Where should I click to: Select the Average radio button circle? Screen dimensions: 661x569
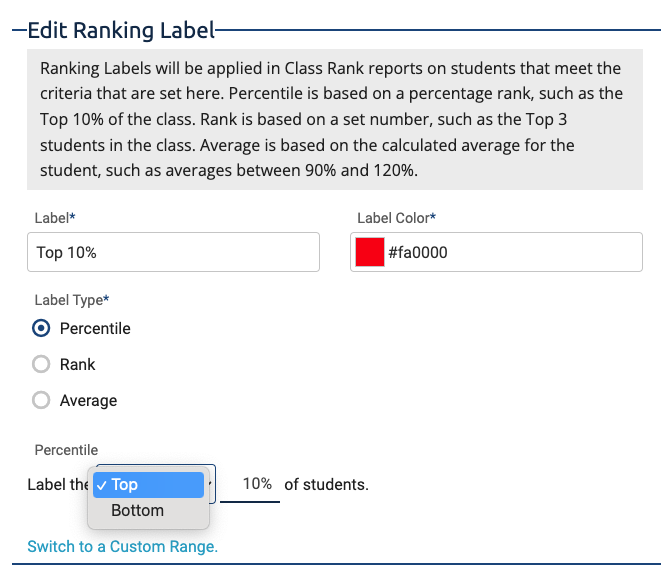(41, 400)
